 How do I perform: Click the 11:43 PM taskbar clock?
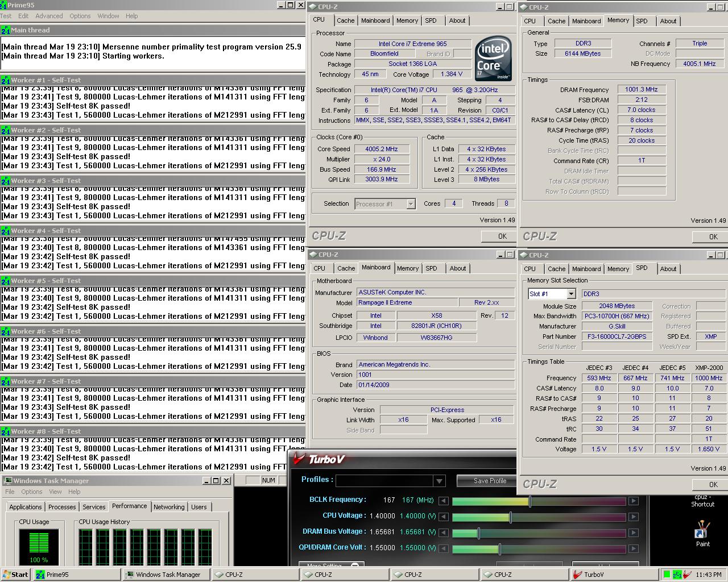tap(708, 575)
